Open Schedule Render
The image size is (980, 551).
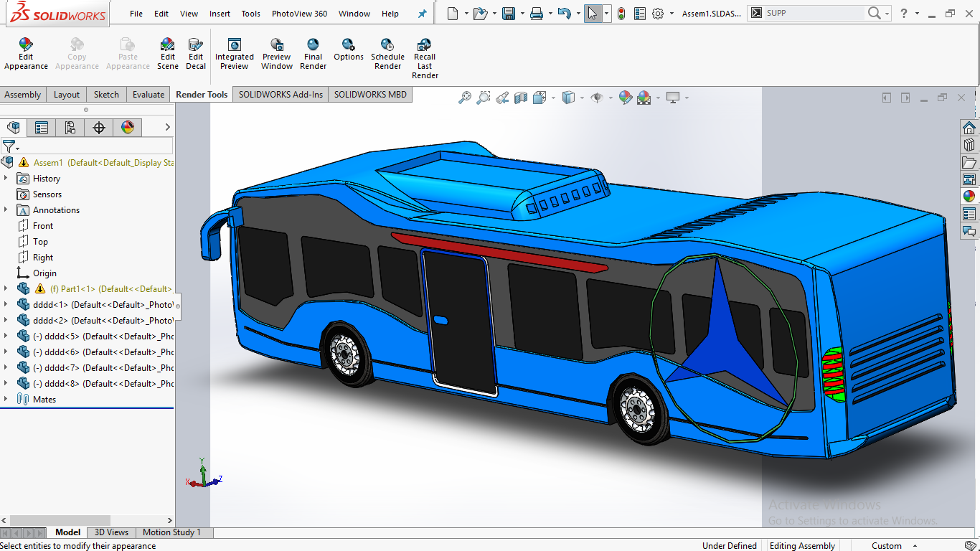click(387, 54)
